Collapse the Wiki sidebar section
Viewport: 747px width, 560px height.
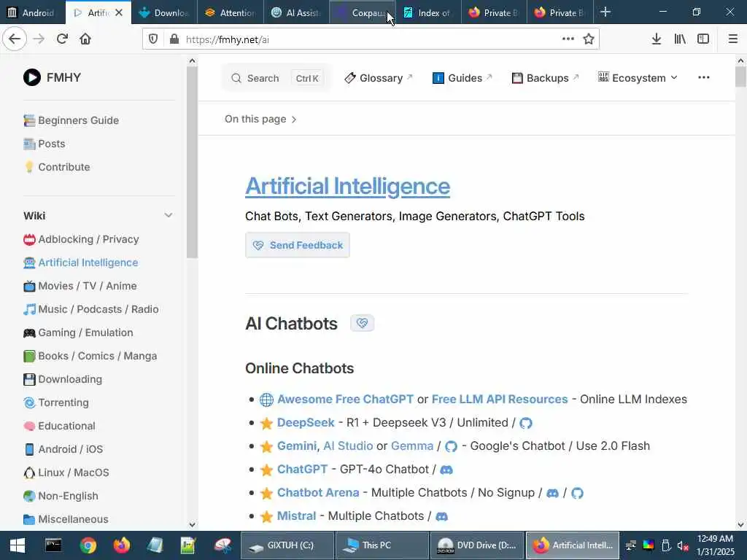(169, 215)
